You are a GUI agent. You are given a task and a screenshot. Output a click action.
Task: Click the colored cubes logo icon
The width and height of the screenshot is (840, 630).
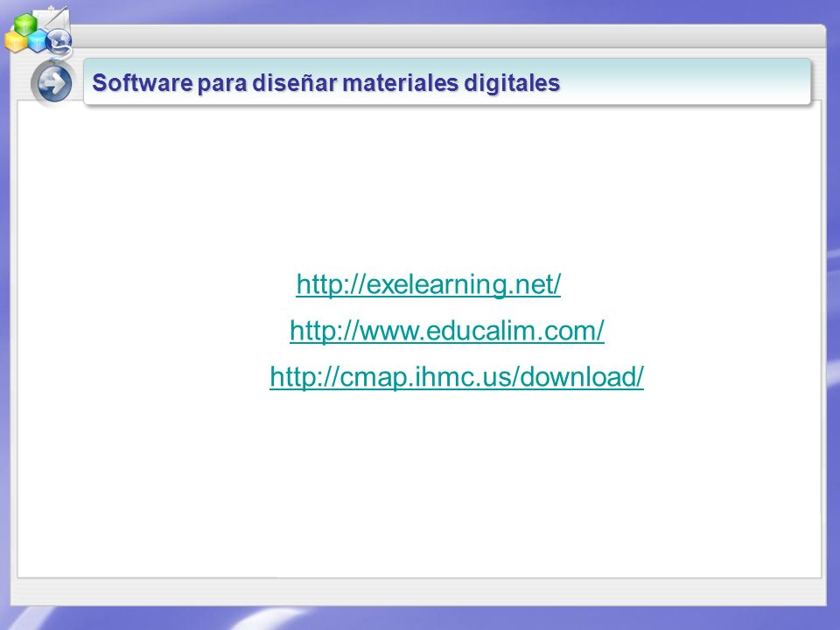coord(38,31)
